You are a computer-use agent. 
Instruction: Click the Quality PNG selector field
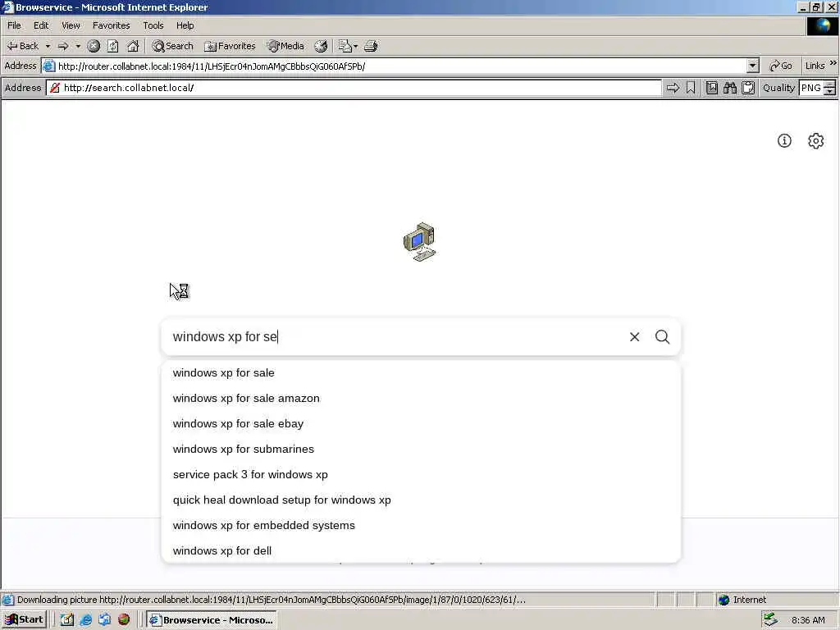tap(811, 88)
